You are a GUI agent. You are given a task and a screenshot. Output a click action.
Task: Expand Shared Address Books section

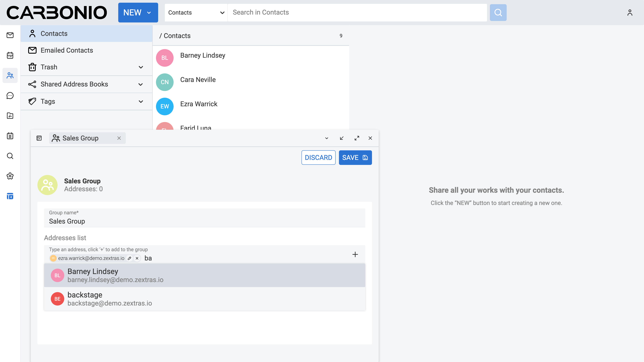pyautogui.click(x=141, y=84)
